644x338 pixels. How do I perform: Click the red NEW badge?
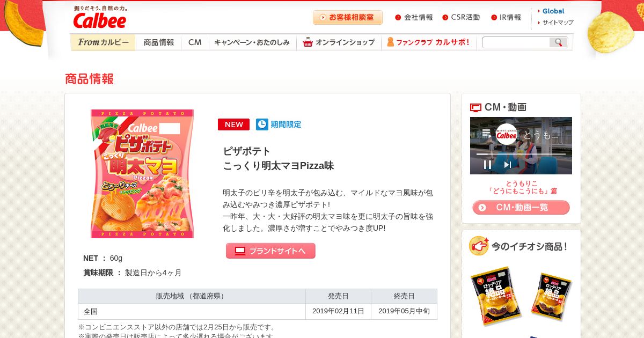(x=233, y=124)
